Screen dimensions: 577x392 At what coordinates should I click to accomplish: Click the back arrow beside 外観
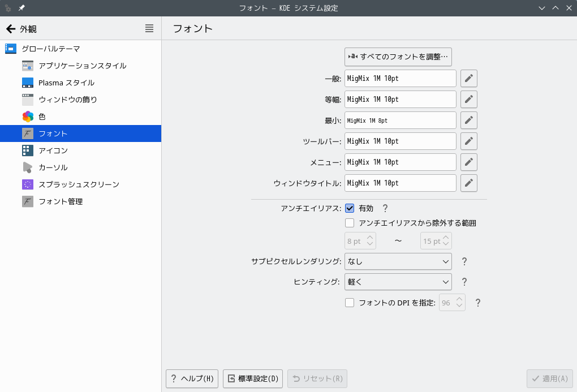(x=11, y=29)
